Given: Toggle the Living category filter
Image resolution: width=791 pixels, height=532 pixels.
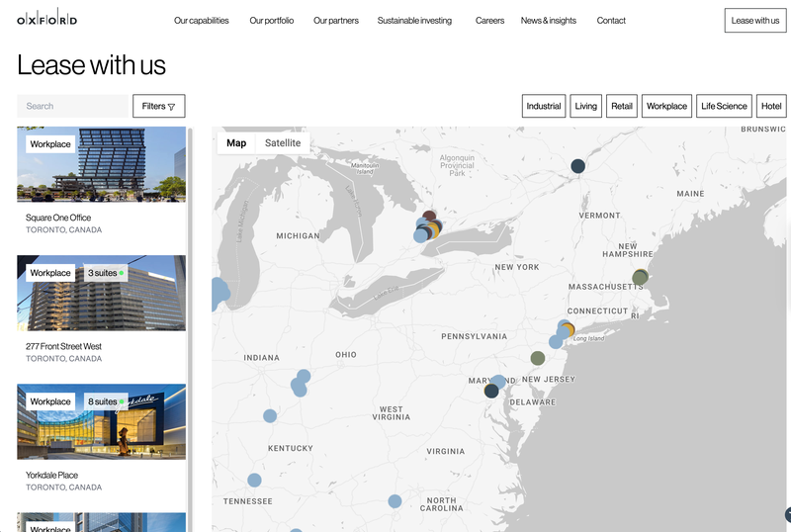Looking at the screenshot, I should pos(586,106).
